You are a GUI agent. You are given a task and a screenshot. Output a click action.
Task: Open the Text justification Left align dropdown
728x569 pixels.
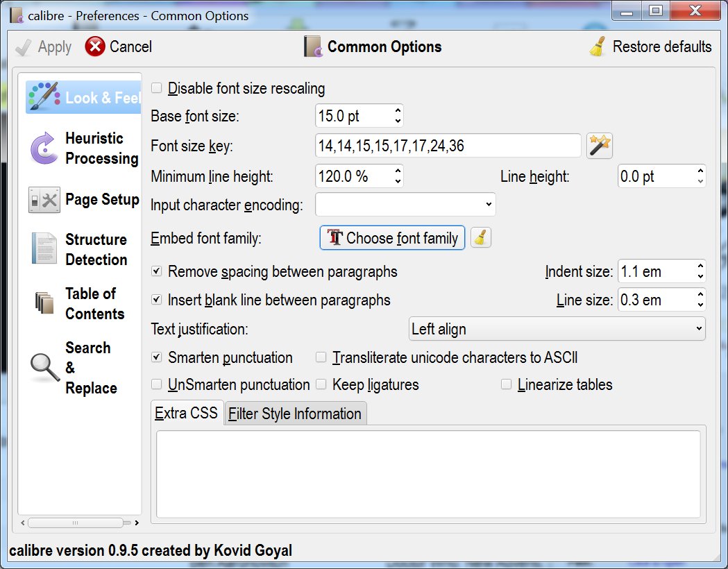coord(557,329)
